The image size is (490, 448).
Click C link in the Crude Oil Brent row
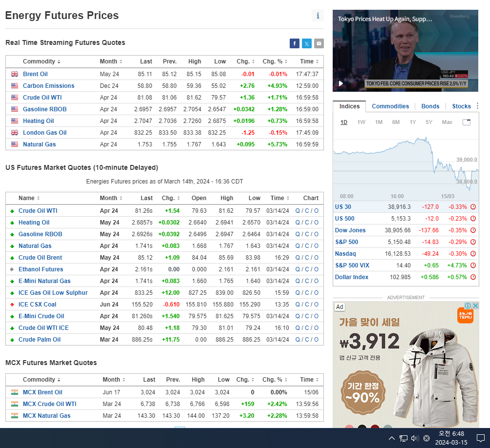[307, 258]
